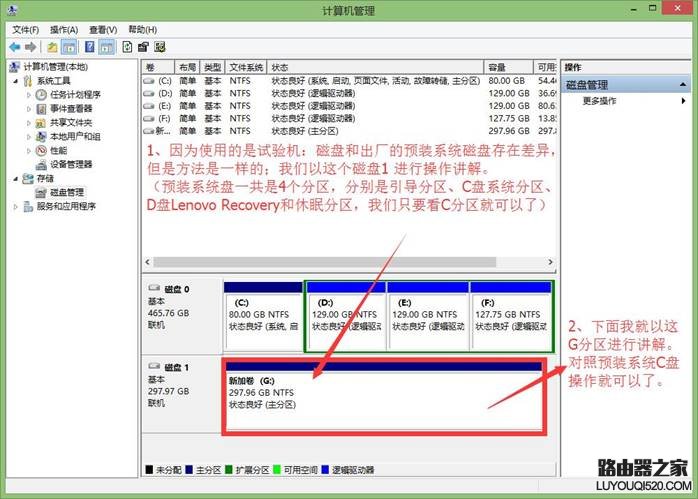Open the 文件(F) menu

pos(26,30)
